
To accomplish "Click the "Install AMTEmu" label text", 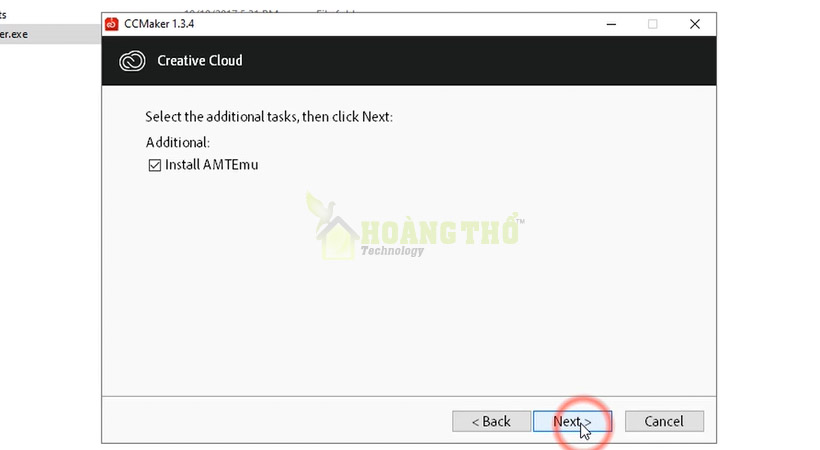I will [212, 165].
